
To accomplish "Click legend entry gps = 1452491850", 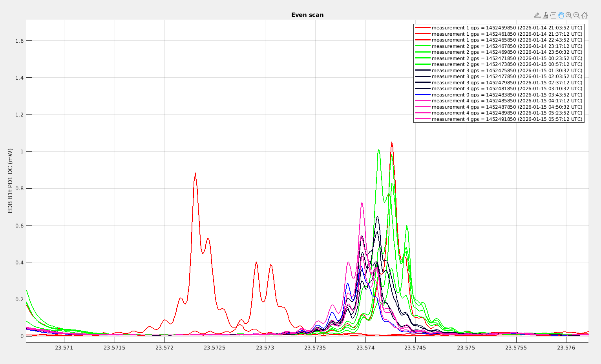I will tap(507, 119).
